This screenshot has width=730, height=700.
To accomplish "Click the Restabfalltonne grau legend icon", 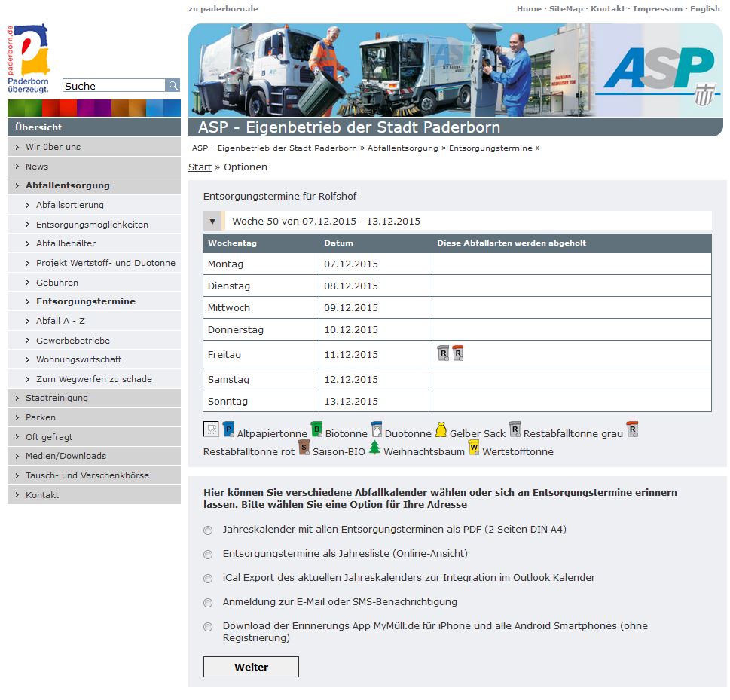I will coord(515,429).
